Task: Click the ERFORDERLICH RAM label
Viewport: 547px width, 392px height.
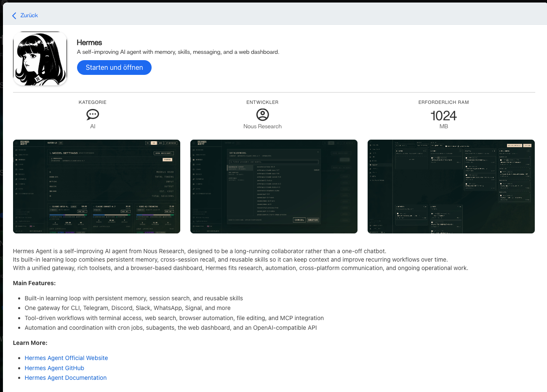Action: pos(443,102)
